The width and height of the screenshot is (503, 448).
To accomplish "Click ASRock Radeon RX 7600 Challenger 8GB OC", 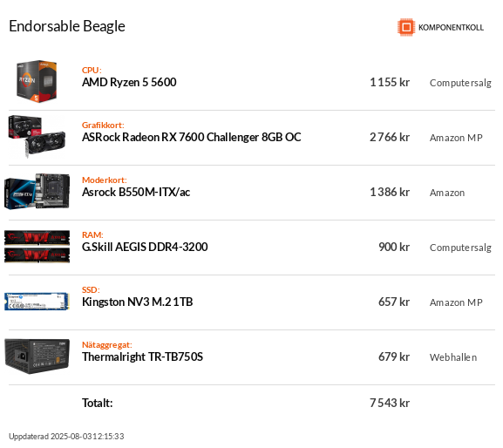I will [192, 137].
